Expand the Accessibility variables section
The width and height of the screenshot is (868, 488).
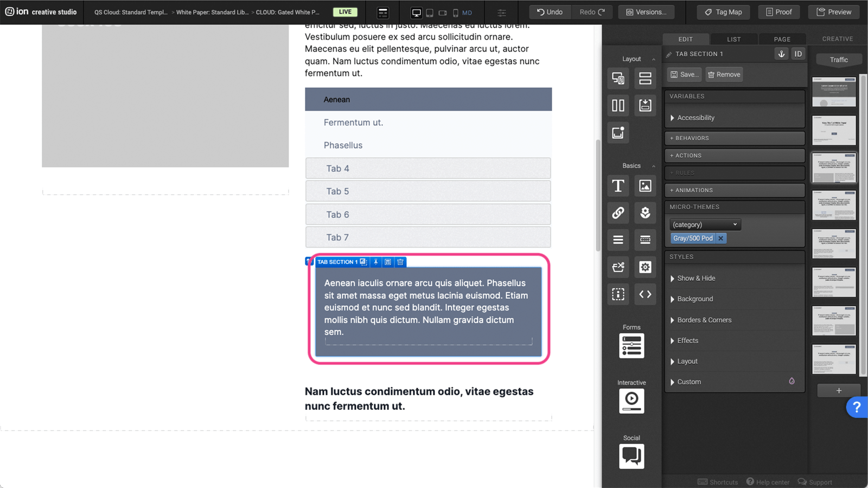(x=695, y=118)
